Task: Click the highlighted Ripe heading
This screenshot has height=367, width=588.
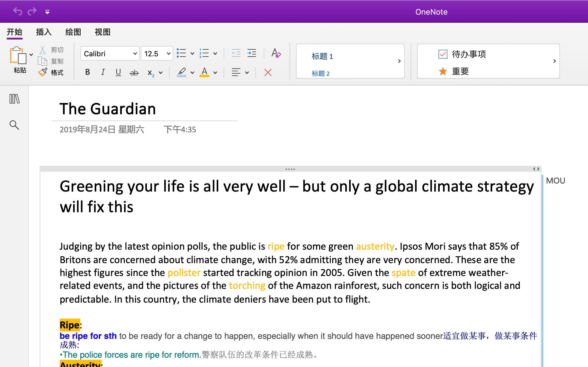Action: tap(70, 325)
